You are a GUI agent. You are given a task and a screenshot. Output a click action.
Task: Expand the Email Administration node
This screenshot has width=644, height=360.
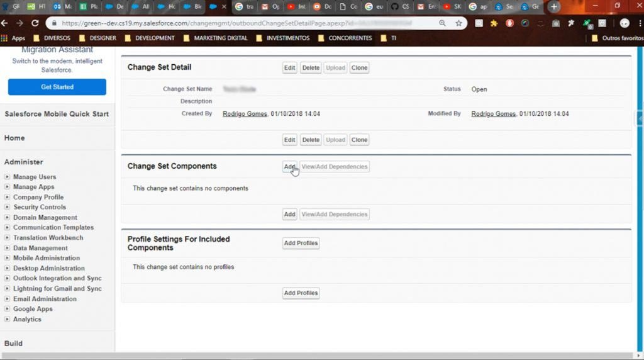(7, 299)
